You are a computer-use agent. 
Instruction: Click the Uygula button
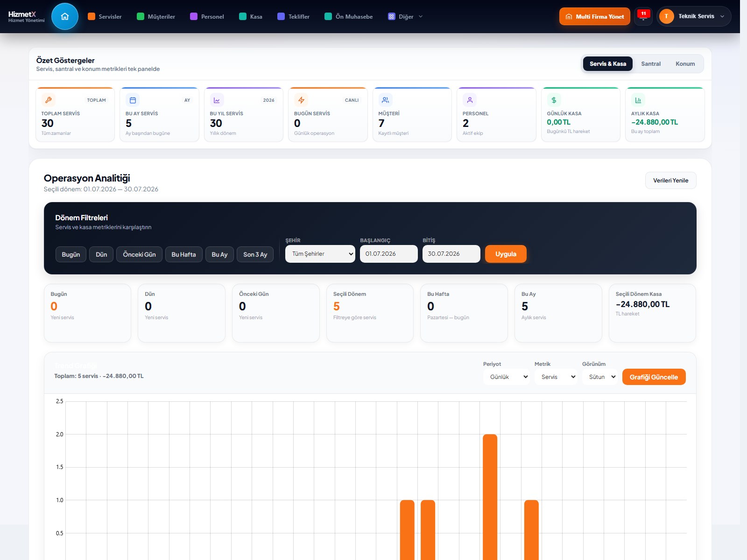coord(506,254)
